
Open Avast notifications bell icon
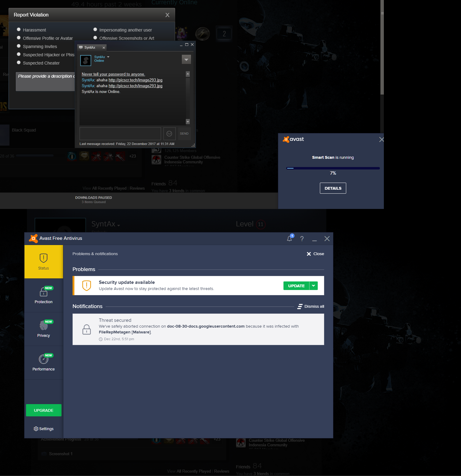point(290,239)
